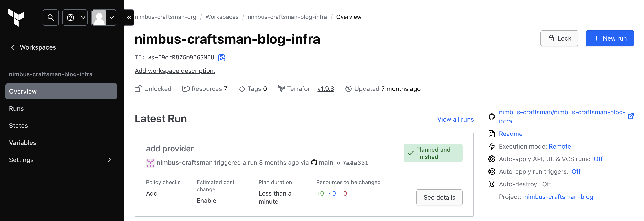Image resolution: width=644 pixels, height=221 pixels.
Task: Click the Tags label icon
Action: 242,89
